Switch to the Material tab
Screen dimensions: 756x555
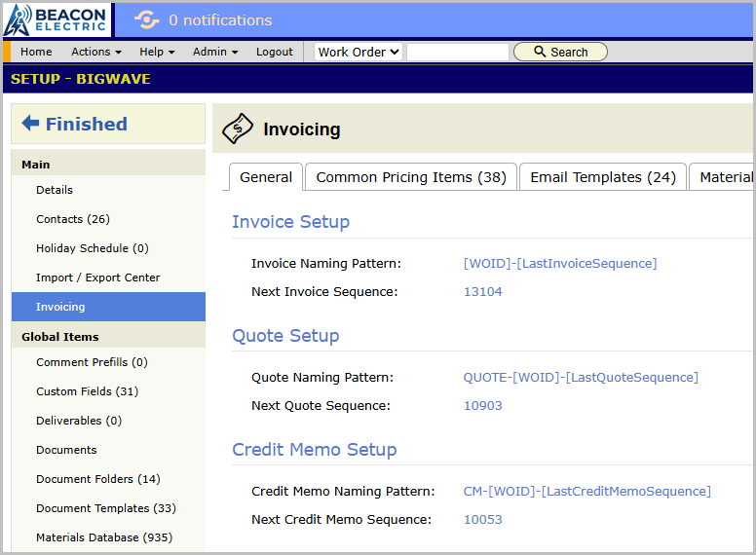(722, 177)
